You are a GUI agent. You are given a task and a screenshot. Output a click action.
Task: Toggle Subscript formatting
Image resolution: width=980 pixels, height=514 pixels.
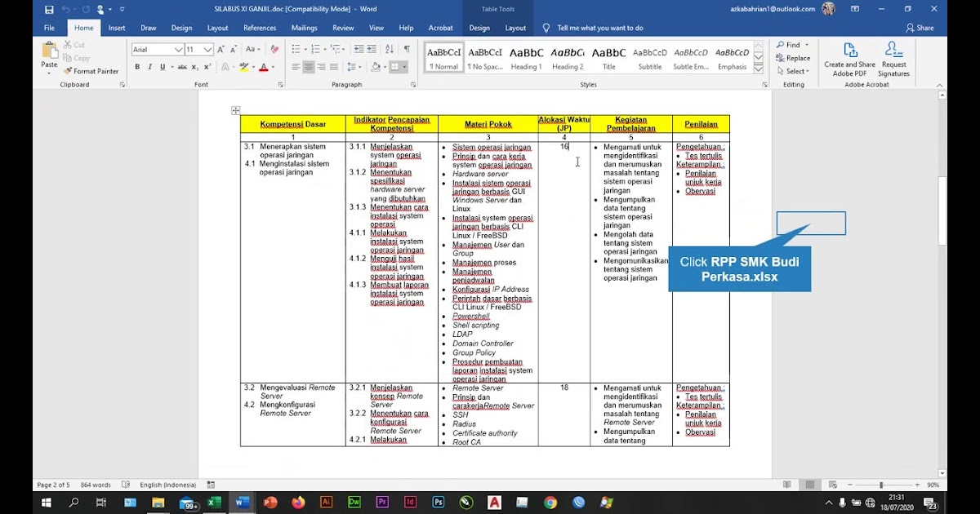(x=194, y=67)
